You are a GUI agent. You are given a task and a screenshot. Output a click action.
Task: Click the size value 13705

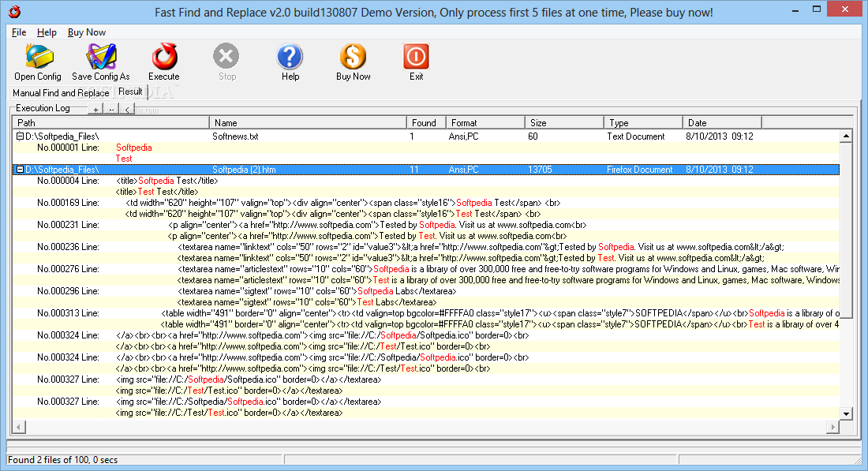tap(540, 170)
